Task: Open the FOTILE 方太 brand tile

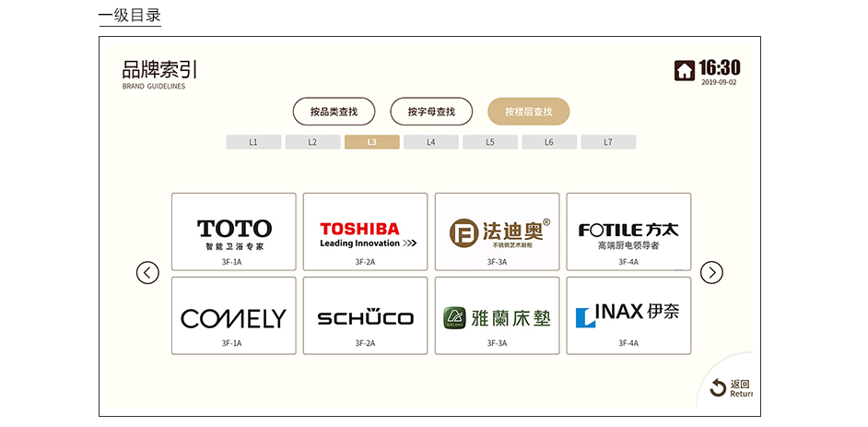Action: point(628,231)
